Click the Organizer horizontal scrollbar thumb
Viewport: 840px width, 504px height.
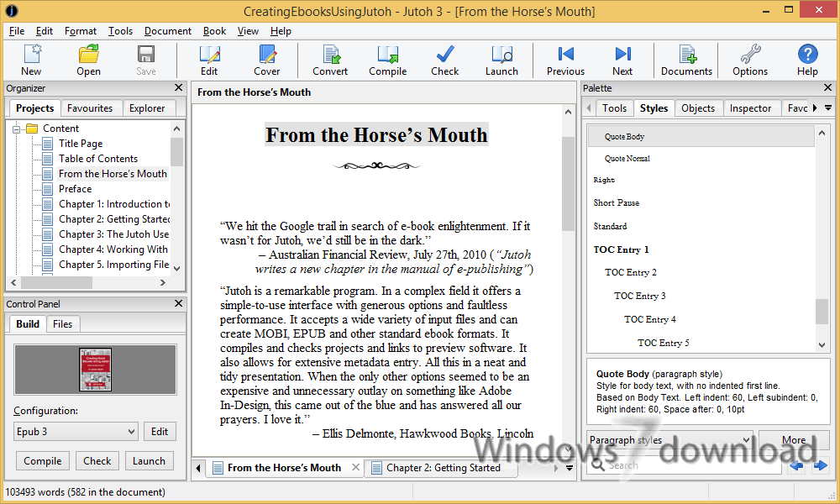click(56, 282)
